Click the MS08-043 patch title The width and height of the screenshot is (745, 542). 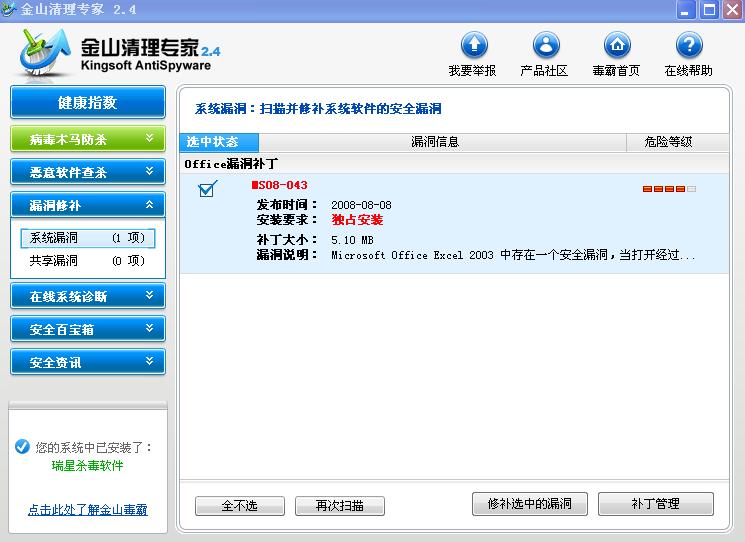coord(279,185)
